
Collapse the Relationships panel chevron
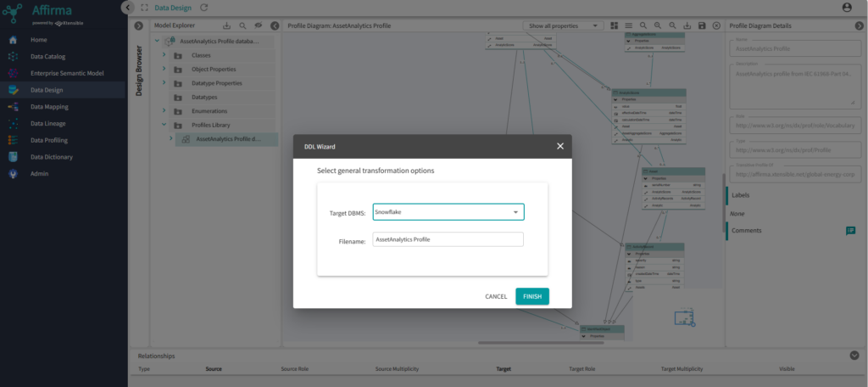854,356
